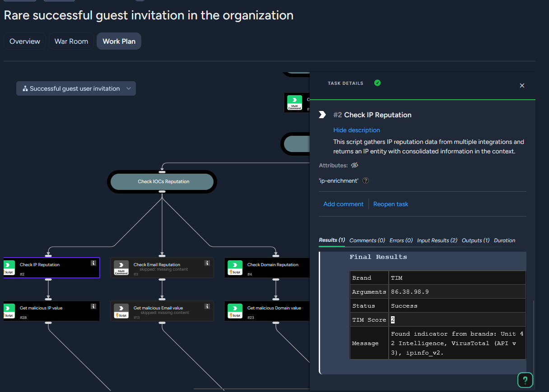This screenshot has height=392, width=549.
Task: Click the Reopen task link
Action: click(x=391, y=204)
